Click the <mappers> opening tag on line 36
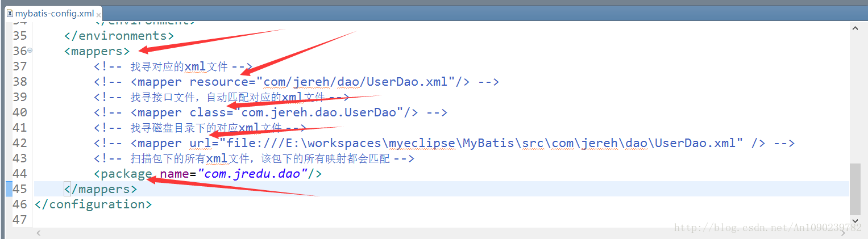The width and height of the screenshot is (868, 239). pyautogui.click(x=97, y=51)
